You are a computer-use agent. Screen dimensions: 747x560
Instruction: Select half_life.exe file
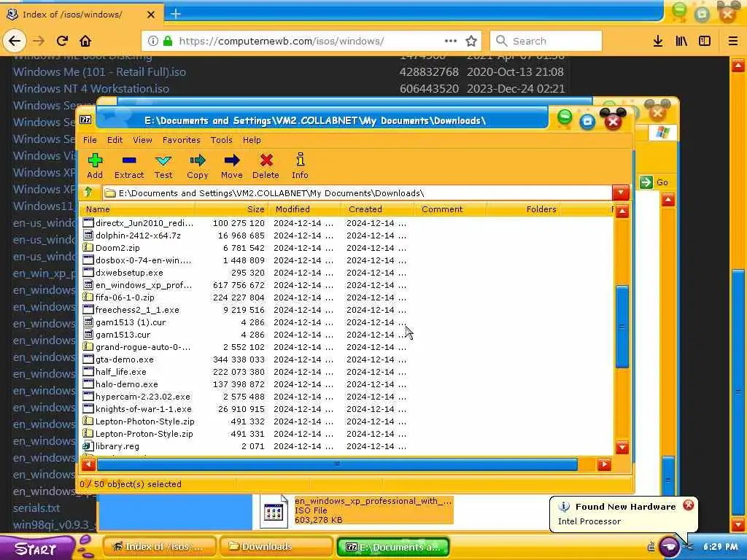coord(121,372)
